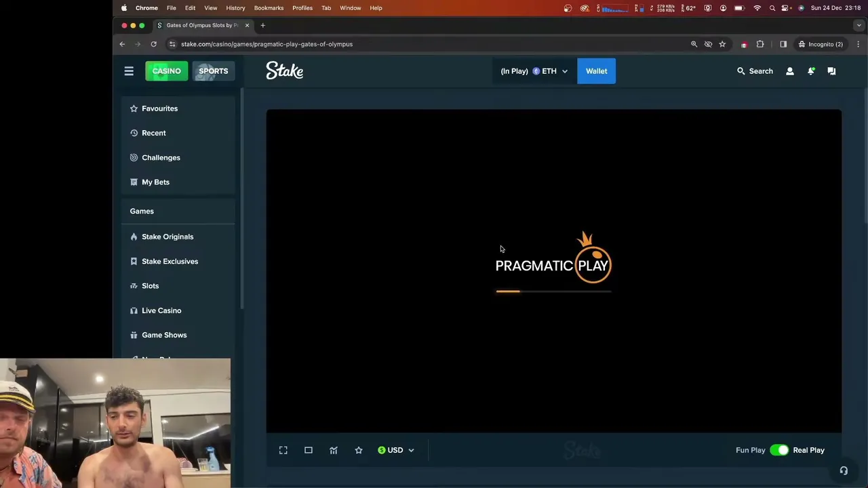Open the user profile icon

[790, 71]
